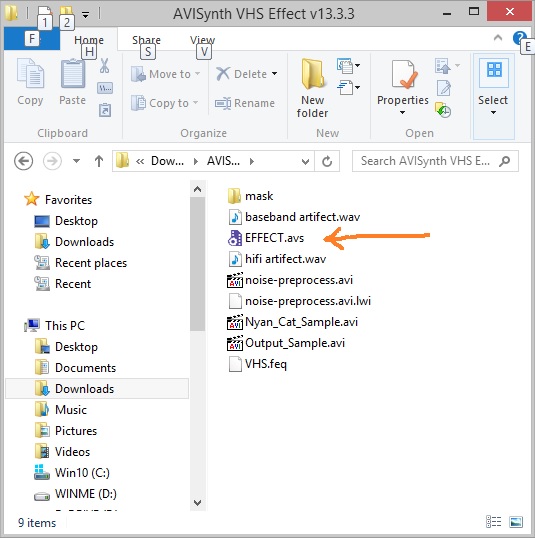Select Nyan_Cat_Sample.avi file

(292, 322)
